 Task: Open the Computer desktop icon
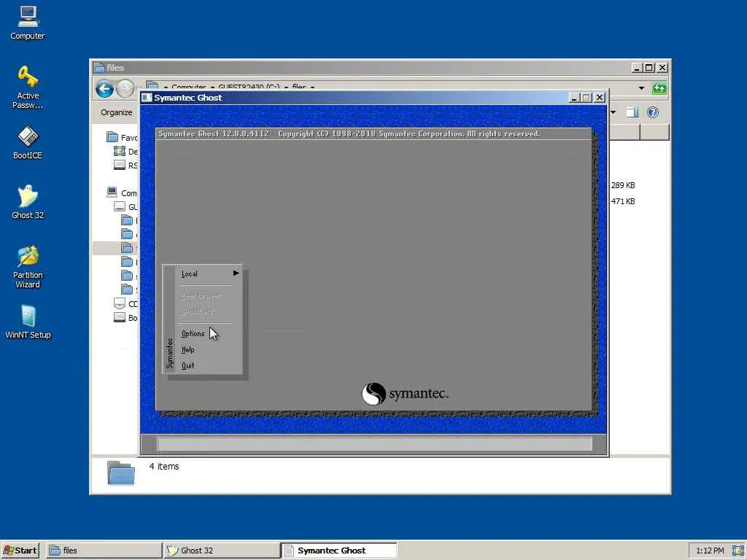point(28,23)
